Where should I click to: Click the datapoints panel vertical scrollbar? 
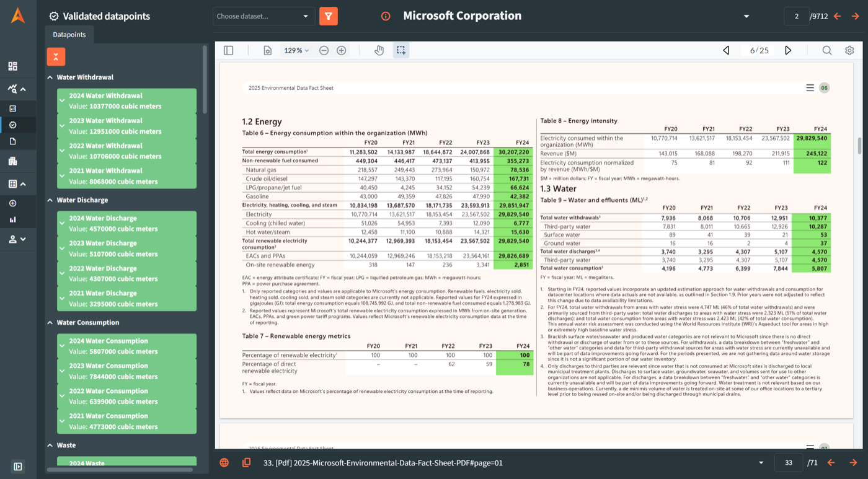(205, 80)
